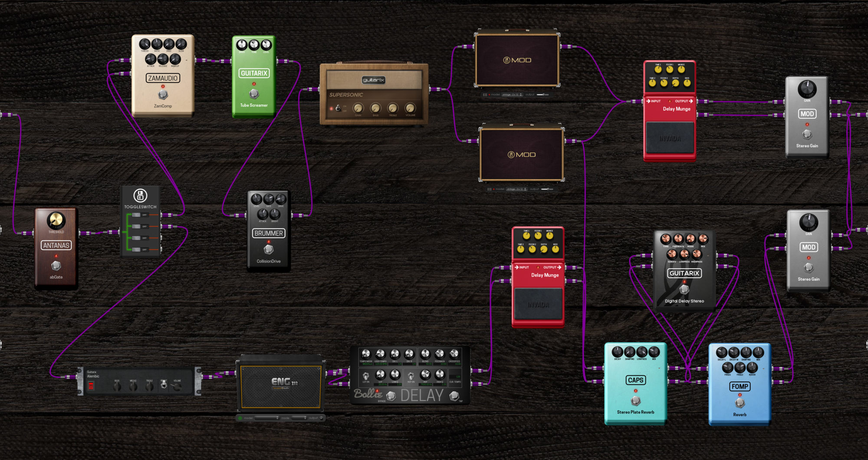
Task: Click the GUITARIX badge on the Tube Screamer
Action: tap(254, 73)
